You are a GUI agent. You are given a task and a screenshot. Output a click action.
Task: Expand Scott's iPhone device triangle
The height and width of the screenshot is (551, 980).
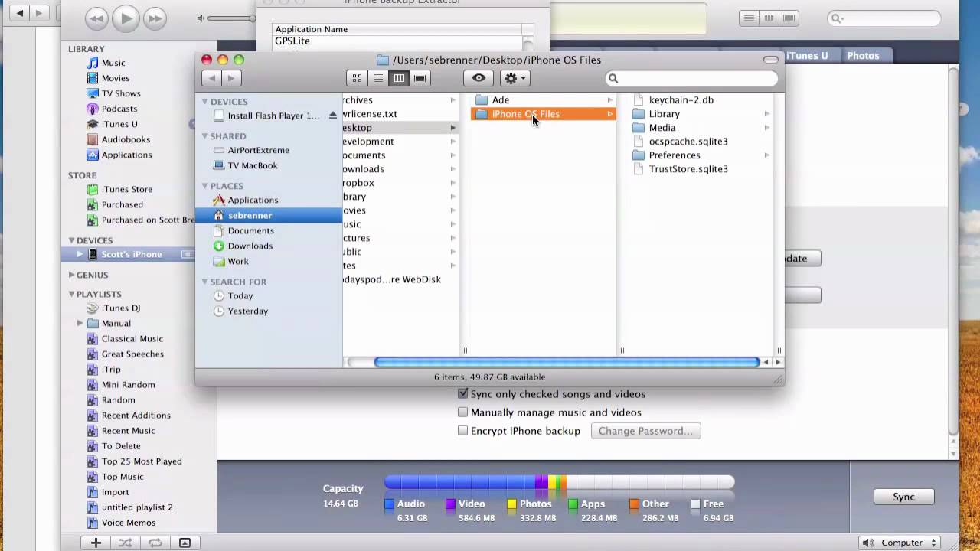point(80,254)
